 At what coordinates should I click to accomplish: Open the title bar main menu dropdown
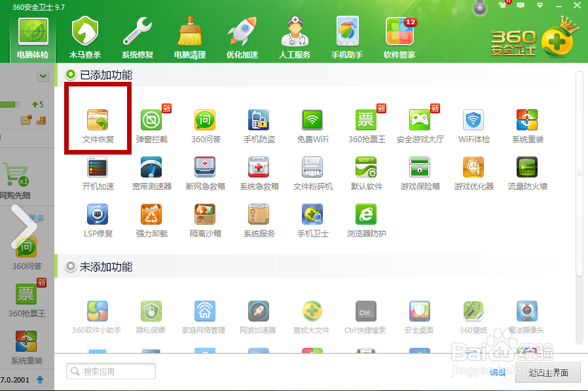coord(540,6)
